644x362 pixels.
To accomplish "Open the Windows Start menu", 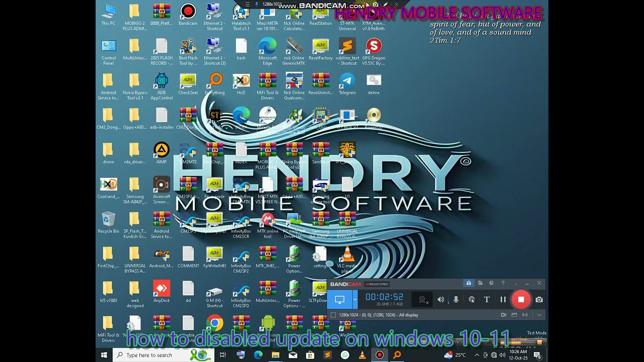I will point(104,355).
